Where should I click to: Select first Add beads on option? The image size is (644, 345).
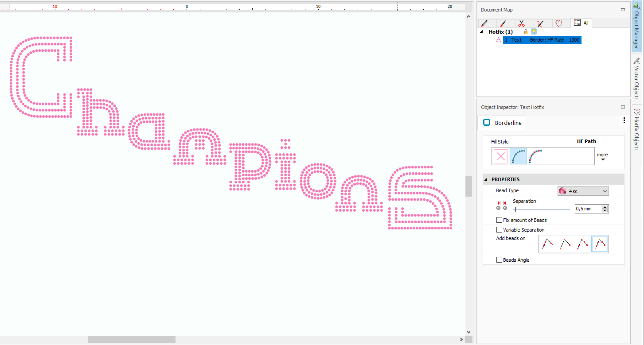pos(548,244)
